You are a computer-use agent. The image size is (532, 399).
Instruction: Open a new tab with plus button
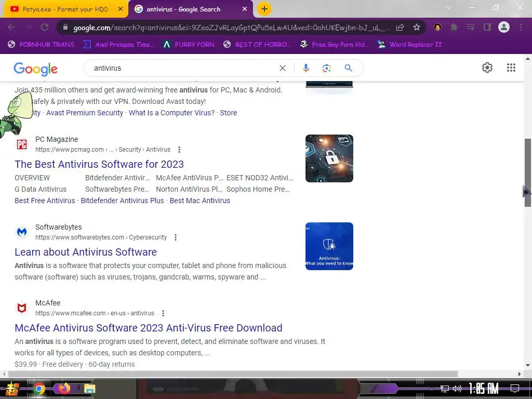pyautogui.click(x=264, y=9)
